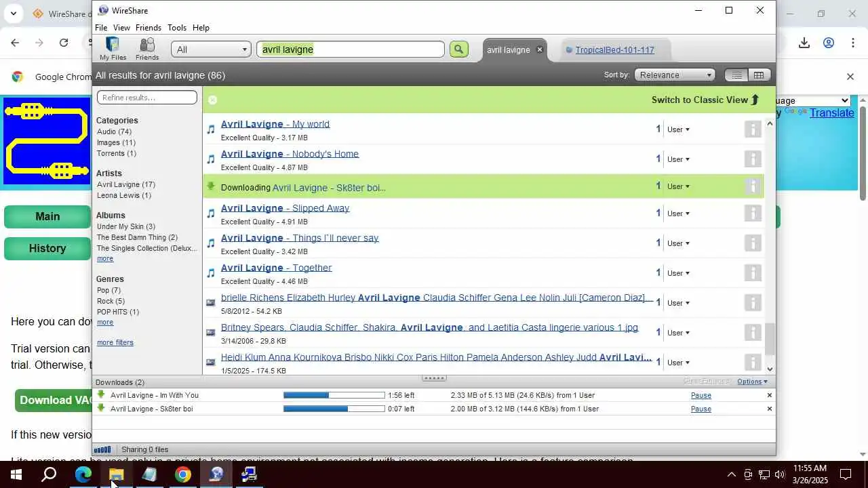
Task: Open the Help menu
Action: tap(201, 28)
